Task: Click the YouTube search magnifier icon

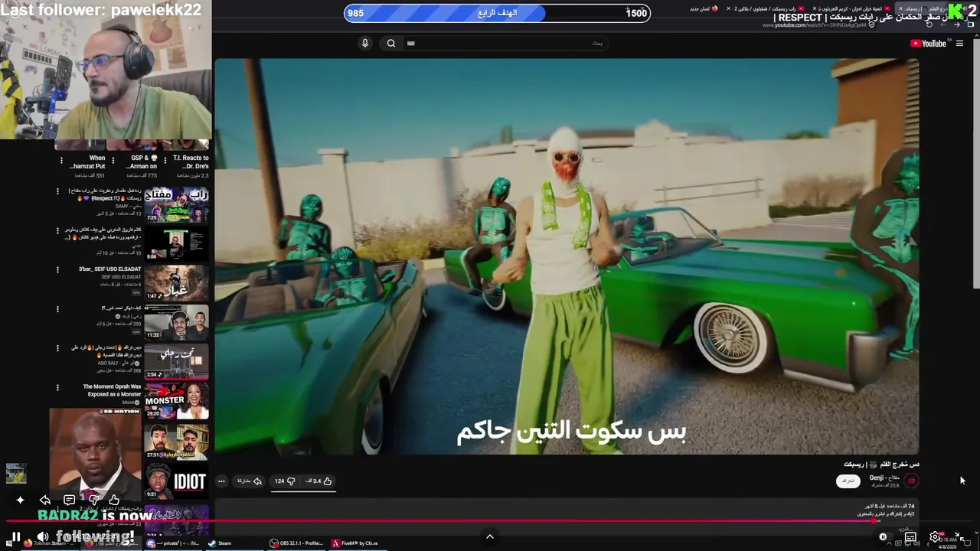Action: 391,44
